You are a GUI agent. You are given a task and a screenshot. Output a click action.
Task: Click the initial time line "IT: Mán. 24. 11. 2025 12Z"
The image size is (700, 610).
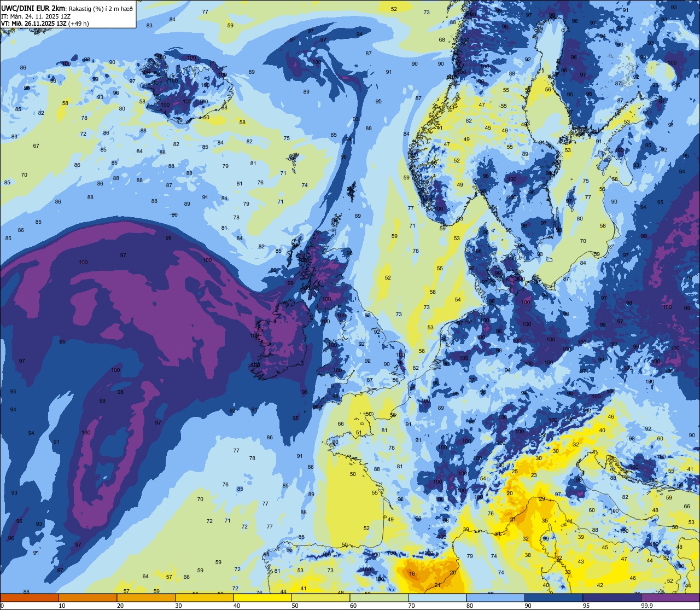click(37, 16)
